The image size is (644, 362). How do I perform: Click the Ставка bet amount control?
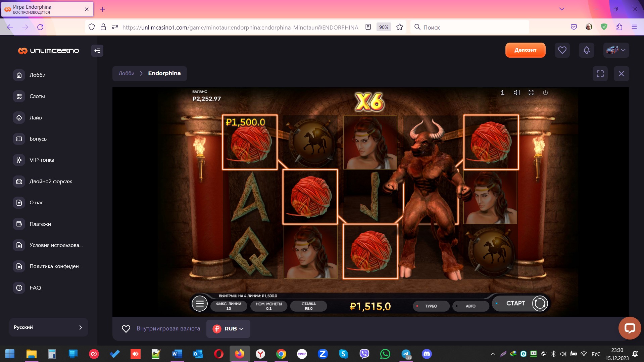click(308, 306)
